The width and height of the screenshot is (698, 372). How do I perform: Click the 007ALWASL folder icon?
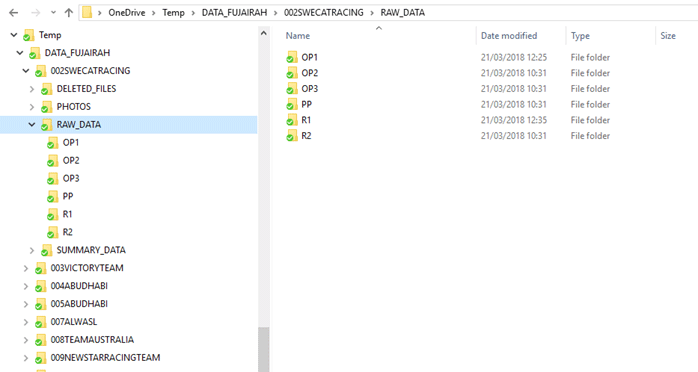click(x=41, y=322)
